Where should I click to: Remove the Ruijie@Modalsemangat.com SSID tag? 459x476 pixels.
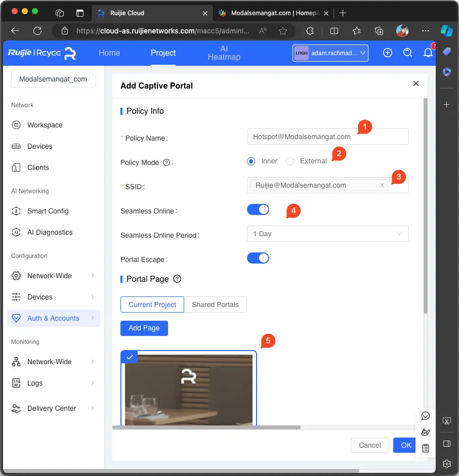pos(382,185)
